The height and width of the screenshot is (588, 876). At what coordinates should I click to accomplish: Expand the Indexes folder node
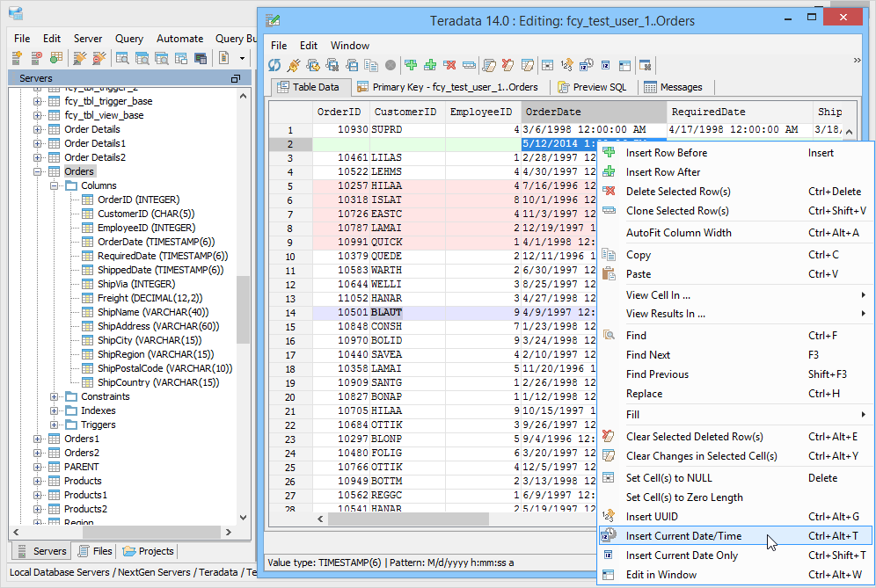click(54, 410)
